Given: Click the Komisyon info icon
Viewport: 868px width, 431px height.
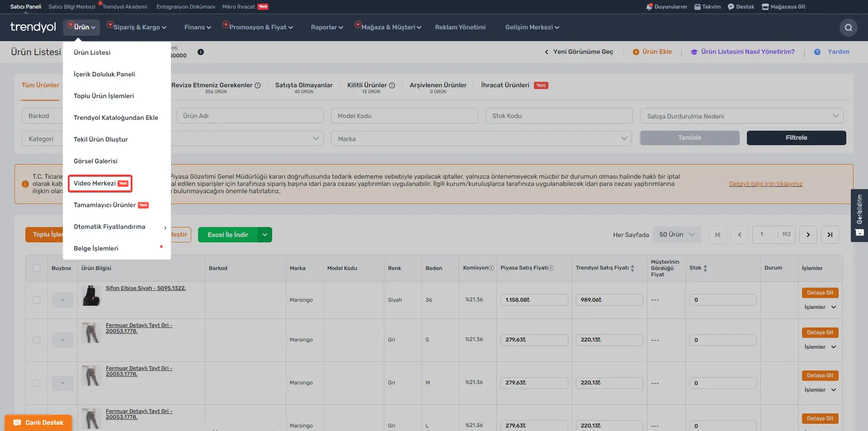Looking at the screenshot, I should click(x=492, y=268).
